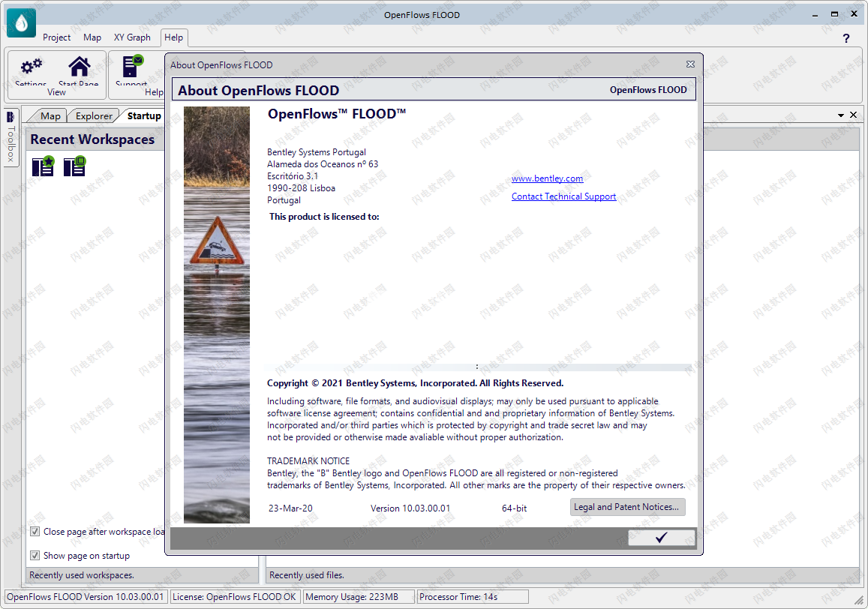Close the About OpenFlows FLOOD dialog
This screenshot has height=609, width=868.
tap(690, 64)
